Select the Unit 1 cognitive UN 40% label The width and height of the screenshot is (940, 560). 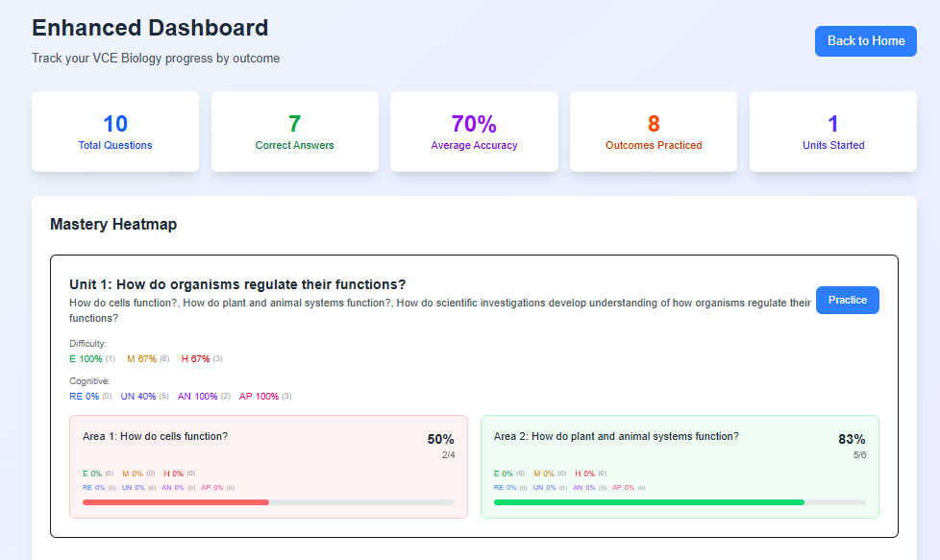(138, 396)
